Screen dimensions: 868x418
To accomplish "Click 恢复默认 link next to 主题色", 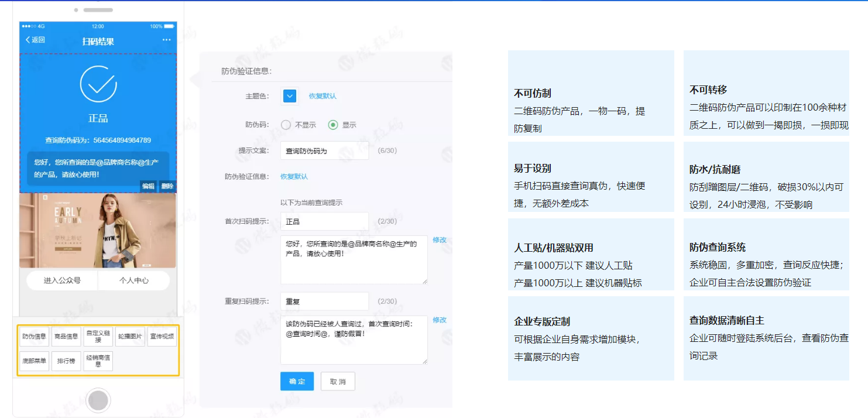I will pyautogui.click(x=323, y=96).
